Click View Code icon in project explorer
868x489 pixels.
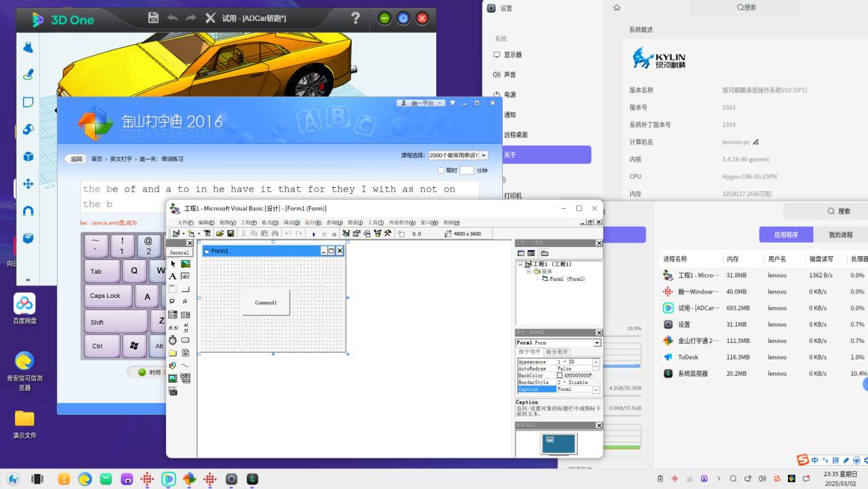[x=521, y=253]
